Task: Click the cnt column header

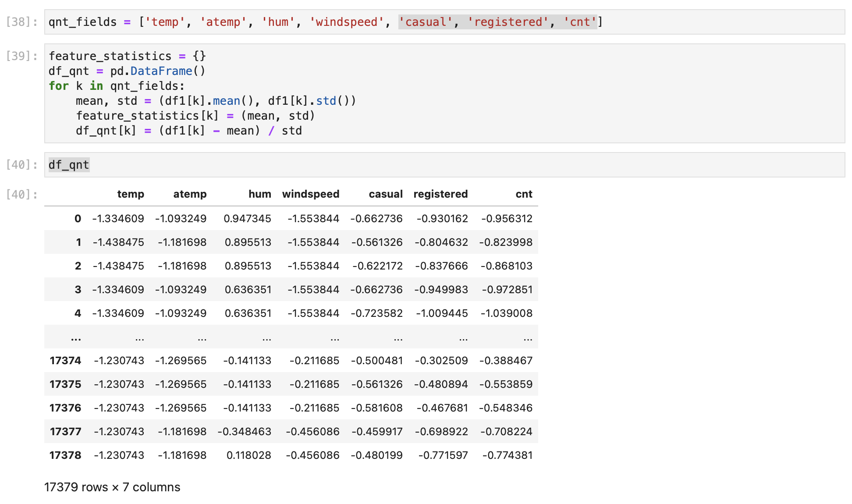Action: (524, 194)
